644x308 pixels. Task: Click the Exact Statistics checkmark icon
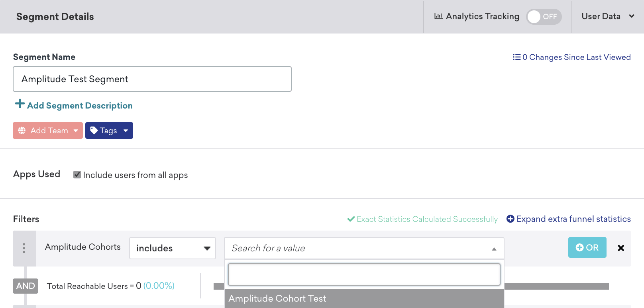point(351,219)
